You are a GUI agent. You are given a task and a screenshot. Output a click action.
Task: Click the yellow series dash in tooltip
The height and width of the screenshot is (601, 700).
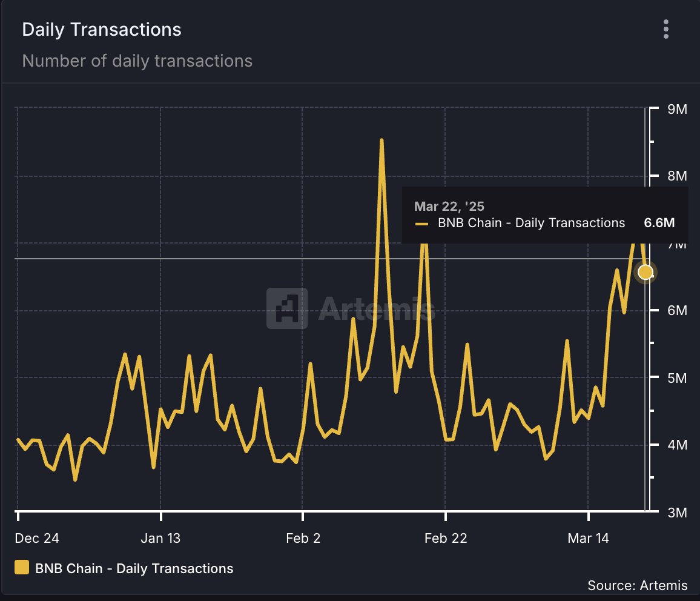(x=421, y=224)
